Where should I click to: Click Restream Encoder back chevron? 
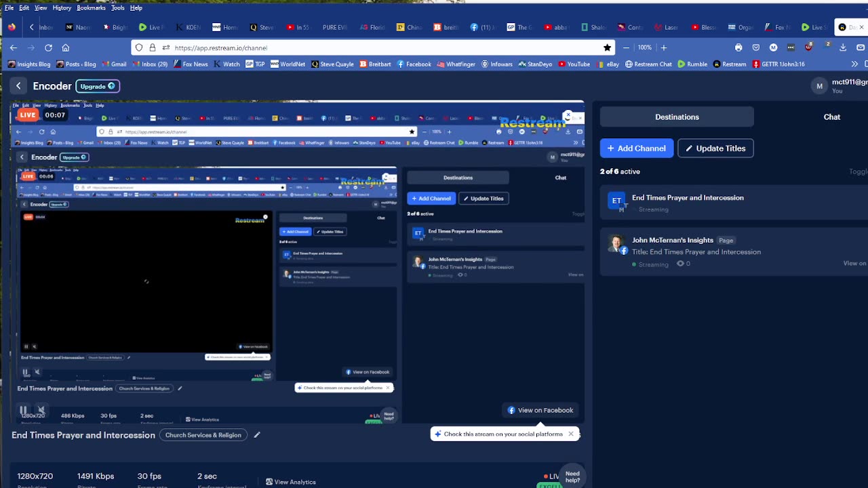point(18,86)
